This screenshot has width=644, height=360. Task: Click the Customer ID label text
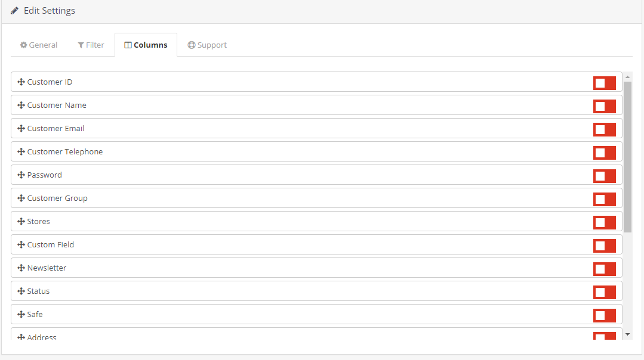50,82
